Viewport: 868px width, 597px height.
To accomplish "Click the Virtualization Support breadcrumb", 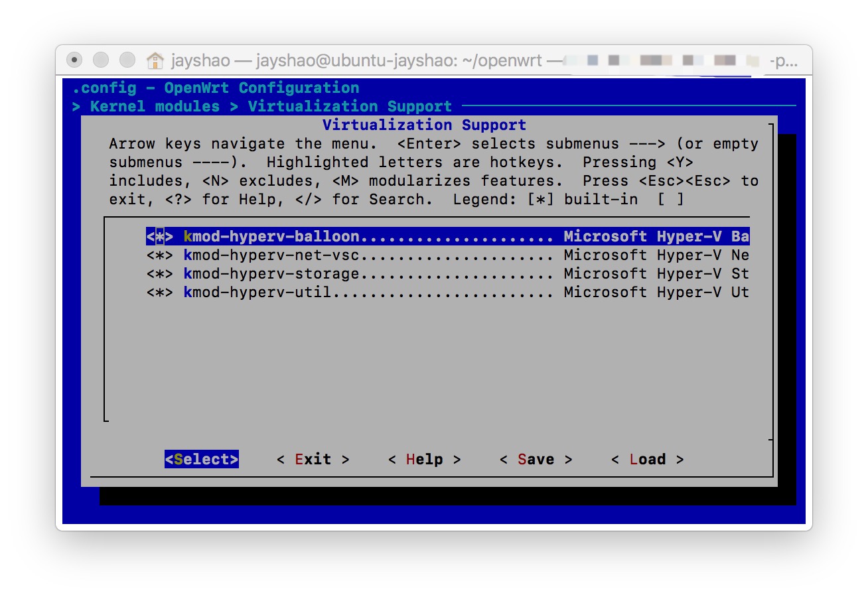I will [350, 107].
